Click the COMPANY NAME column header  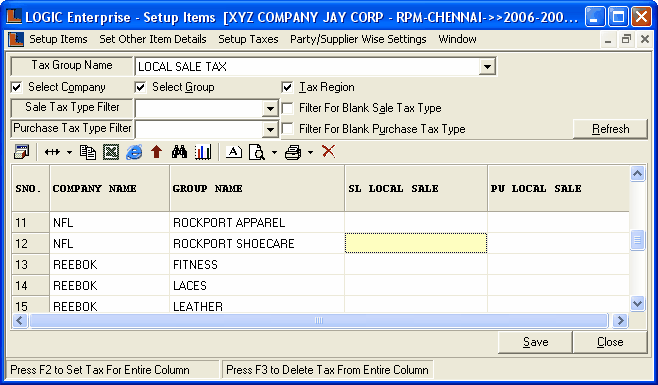point(110,189)
